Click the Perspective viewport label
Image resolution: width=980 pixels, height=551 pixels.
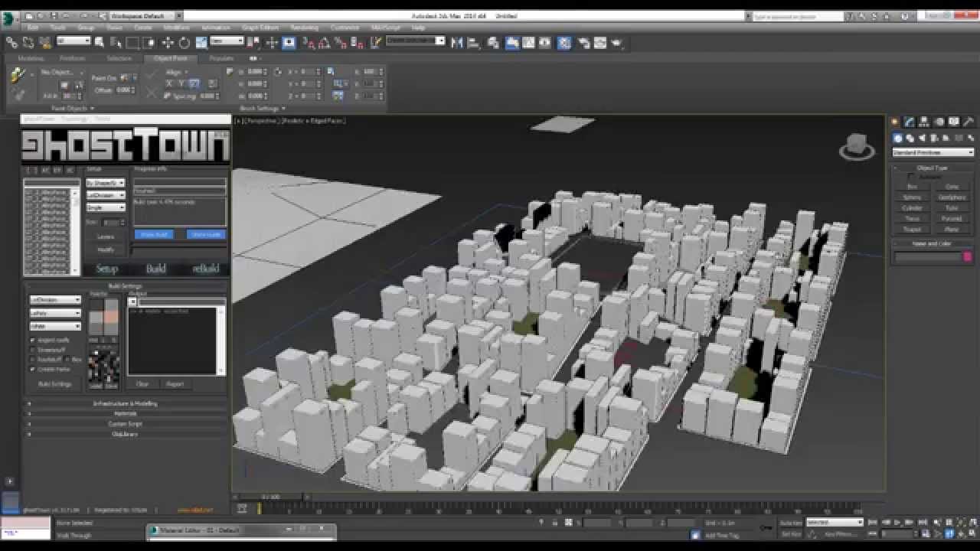[x=260, y=120]
